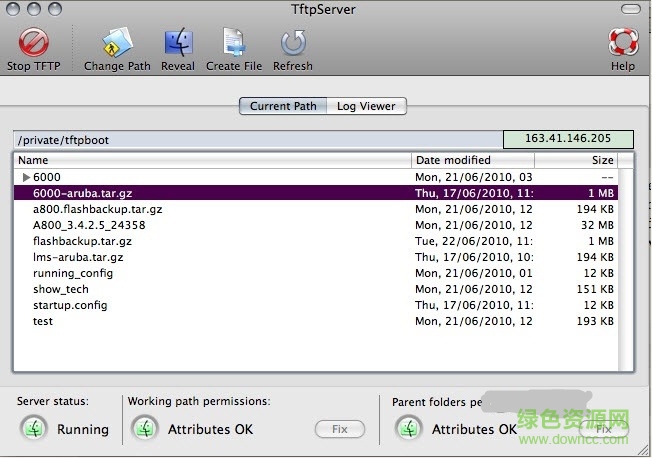652x458 pixels.
Task: Click the Working path permissions status icon
Action: [146, 428]
